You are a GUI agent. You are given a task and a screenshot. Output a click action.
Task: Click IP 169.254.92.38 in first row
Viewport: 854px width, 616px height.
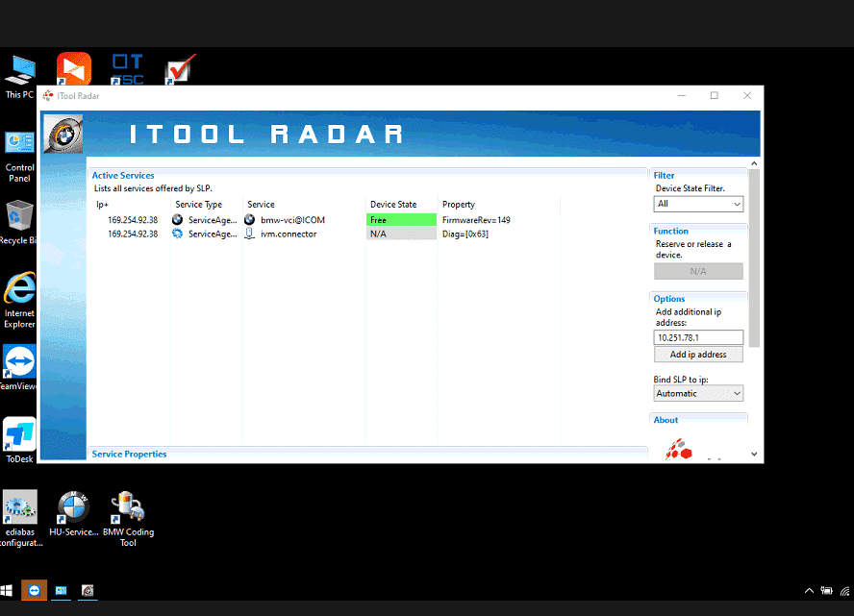pyautogui.click(x=133, y=220)
